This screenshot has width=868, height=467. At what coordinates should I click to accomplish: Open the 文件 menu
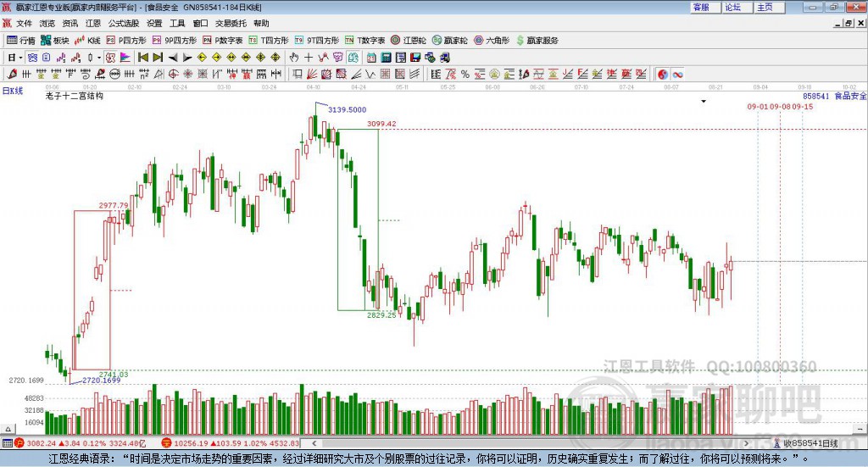coord(24,23)
